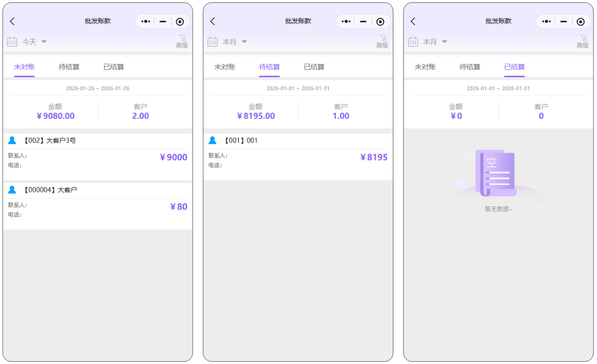Go back using right panel's back arrow
The image size is (597, 364).
point(413,21)
